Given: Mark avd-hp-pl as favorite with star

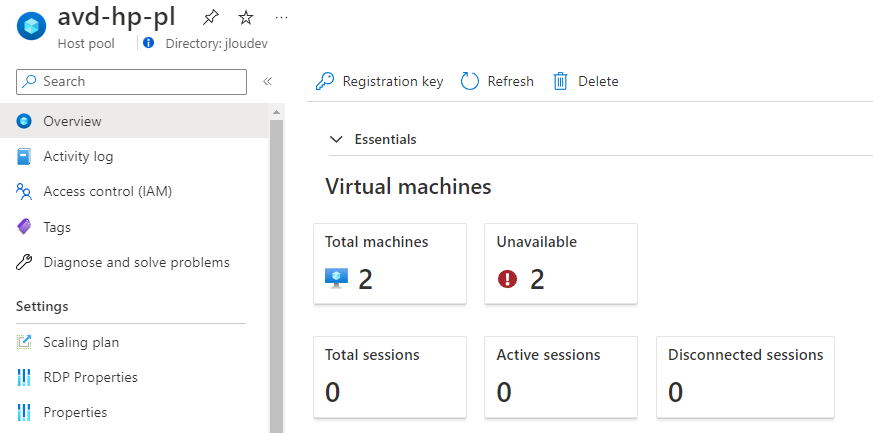Looking at the screenshot, I should coord(246,18).
